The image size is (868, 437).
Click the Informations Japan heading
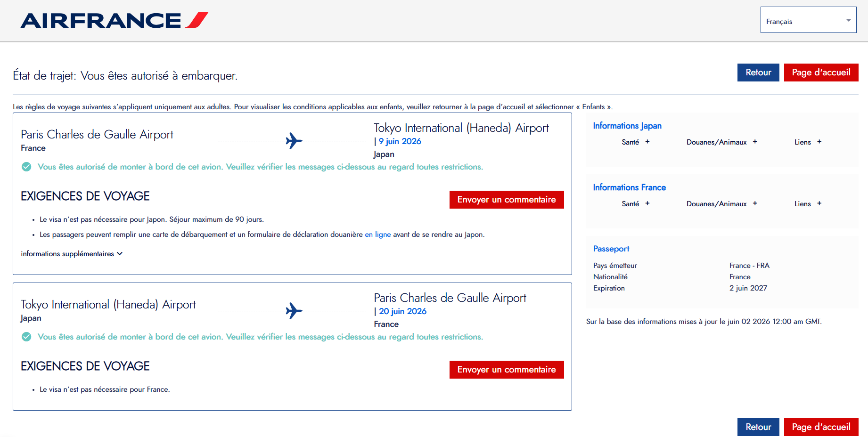(x=627, y=126)
